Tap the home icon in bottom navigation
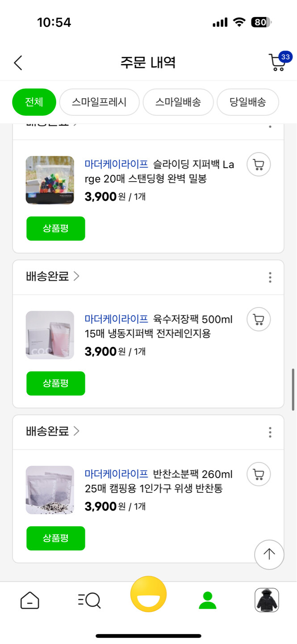297x644 pixels. pos(29,601)
